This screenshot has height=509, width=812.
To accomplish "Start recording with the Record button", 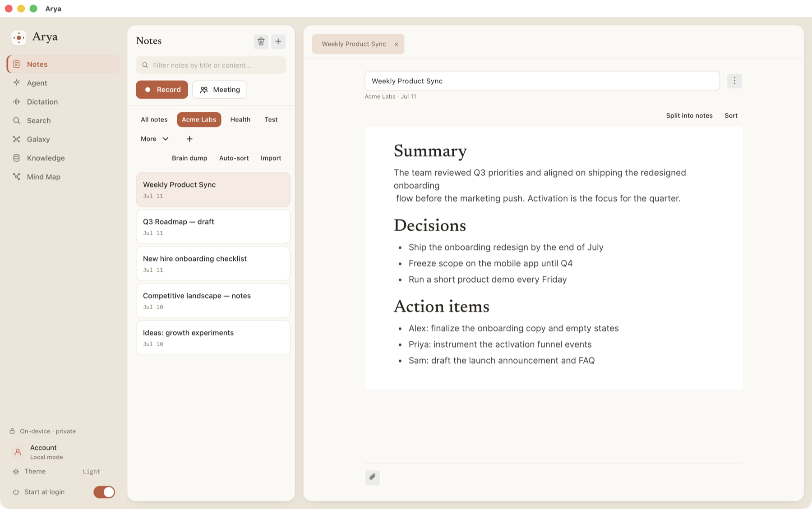I will coord(162,90).
